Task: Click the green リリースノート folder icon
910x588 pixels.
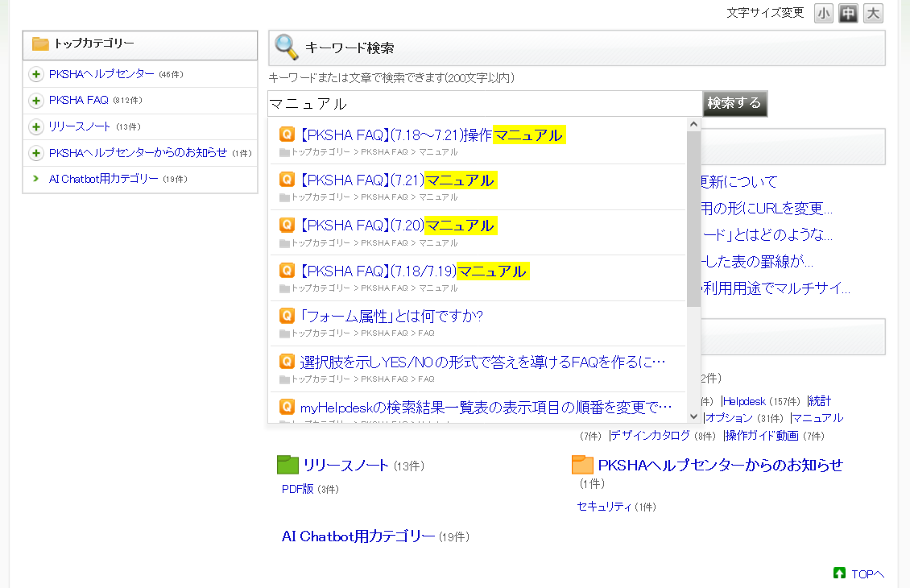Action: (287, 465)
